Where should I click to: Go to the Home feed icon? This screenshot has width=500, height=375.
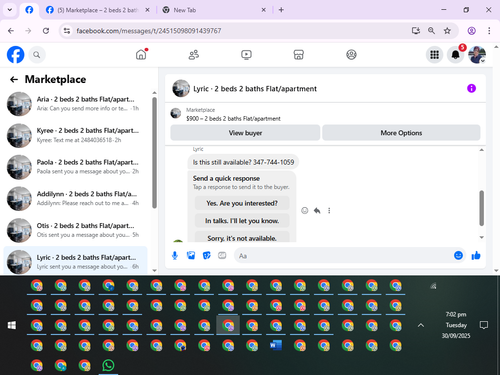pos(141,55)
